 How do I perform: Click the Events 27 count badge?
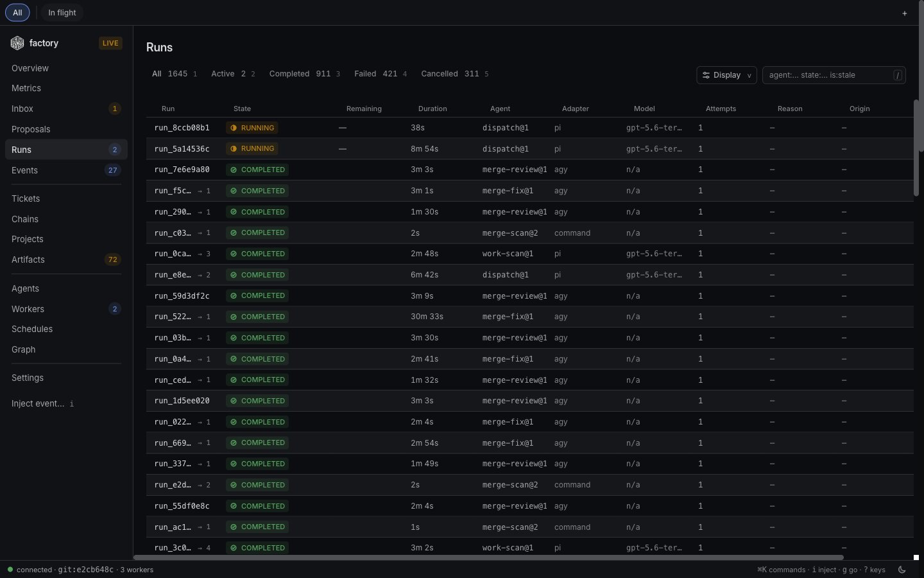(x=113, y=170)
